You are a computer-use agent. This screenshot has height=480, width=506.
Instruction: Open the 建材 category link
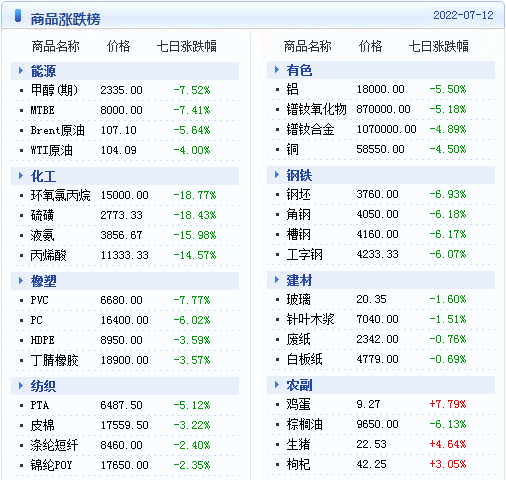299,280
